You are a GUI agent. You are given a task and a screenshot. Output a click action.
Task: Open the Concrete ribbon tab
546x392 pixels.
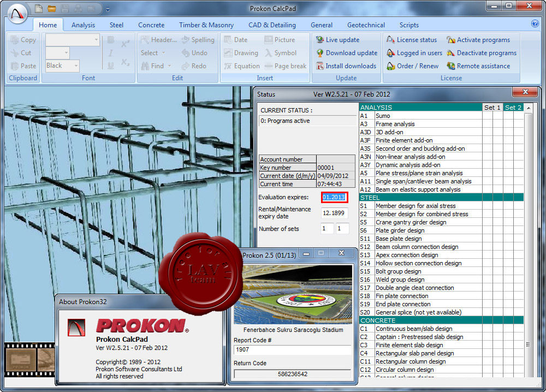pyautogui.click(x=151, y=25)
